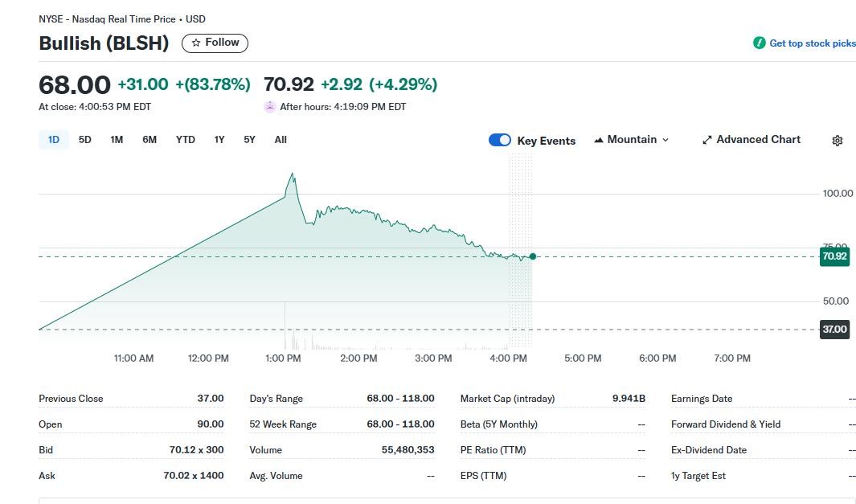The image size is (856, 504).
Task: Select the YTD range tab
Action: click(185, 140)
